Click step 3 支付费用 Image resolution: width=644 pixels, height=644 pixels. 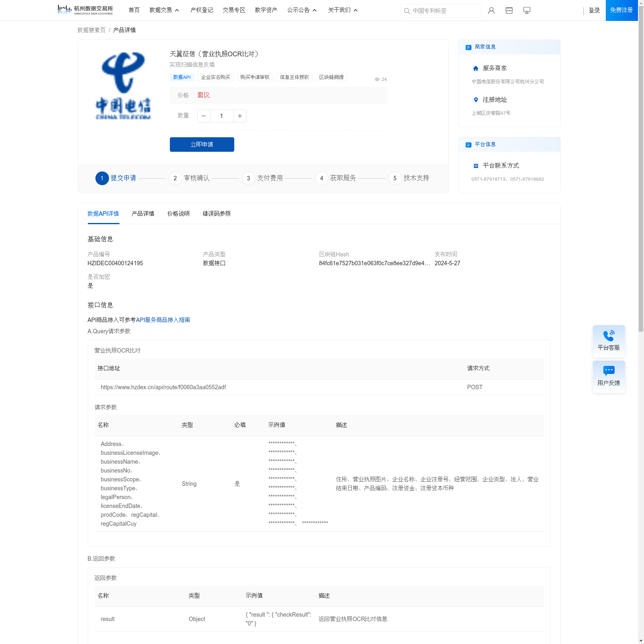(262, 178)
